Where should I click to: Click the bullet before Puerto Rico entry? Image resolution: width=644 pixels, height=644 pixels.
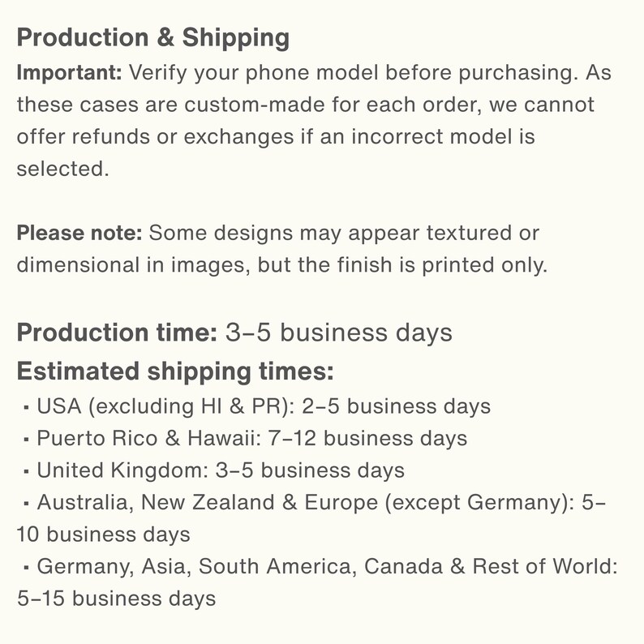26,440
